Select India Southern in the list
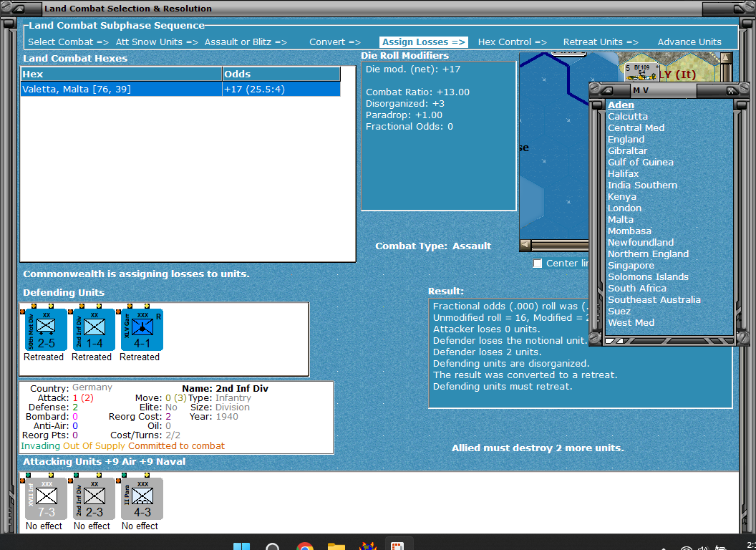This screenshot has width=756, height=550. [x=642, y=185]
